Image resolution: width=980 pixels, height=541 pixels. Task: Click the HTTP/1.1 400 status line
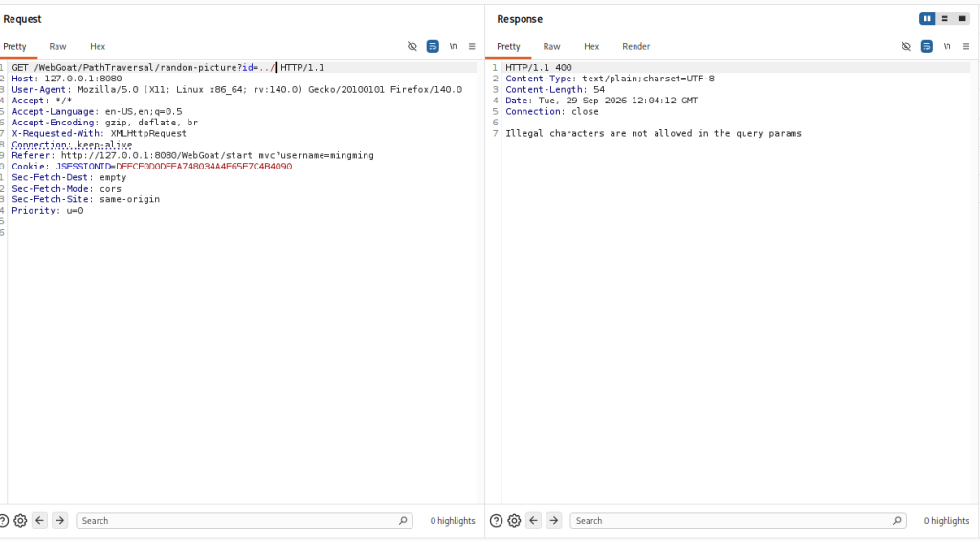coord(538,68)
